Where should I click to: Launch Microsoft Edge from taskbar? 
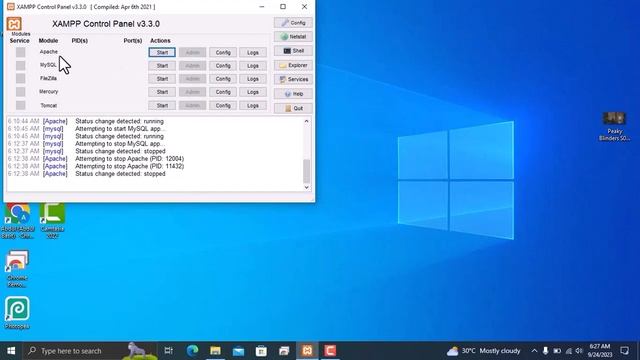pos(192,351)
